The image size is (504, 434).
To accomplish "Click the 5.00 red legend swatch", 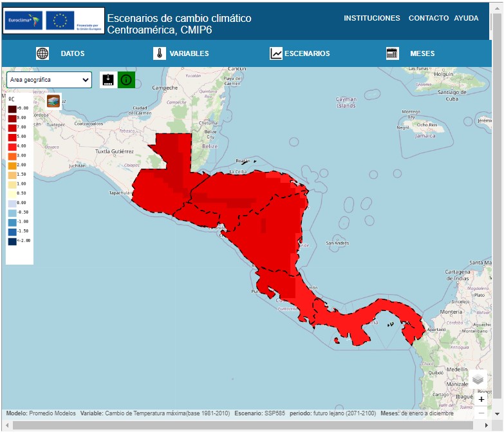I will pos(12,137).
